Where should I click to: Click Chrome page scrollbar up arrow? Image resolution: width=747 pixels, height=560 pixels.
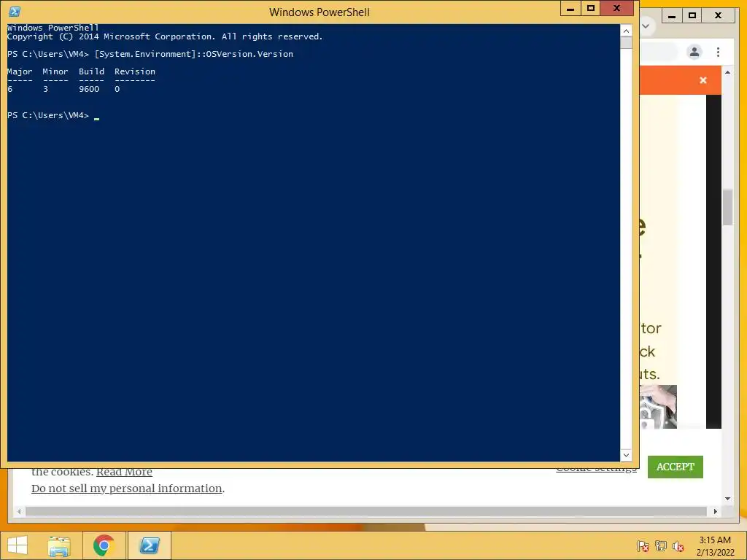click(x=727, y=72)
